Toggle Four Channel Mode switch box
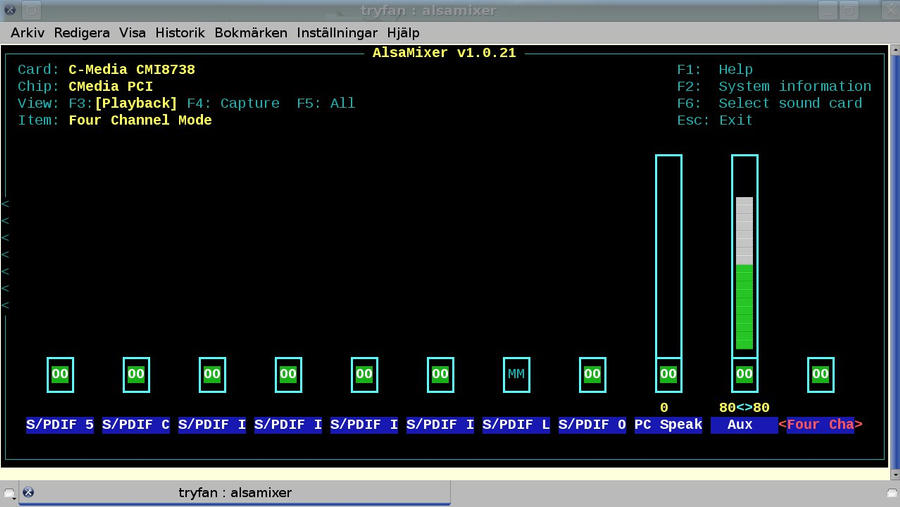 [820, 374]
